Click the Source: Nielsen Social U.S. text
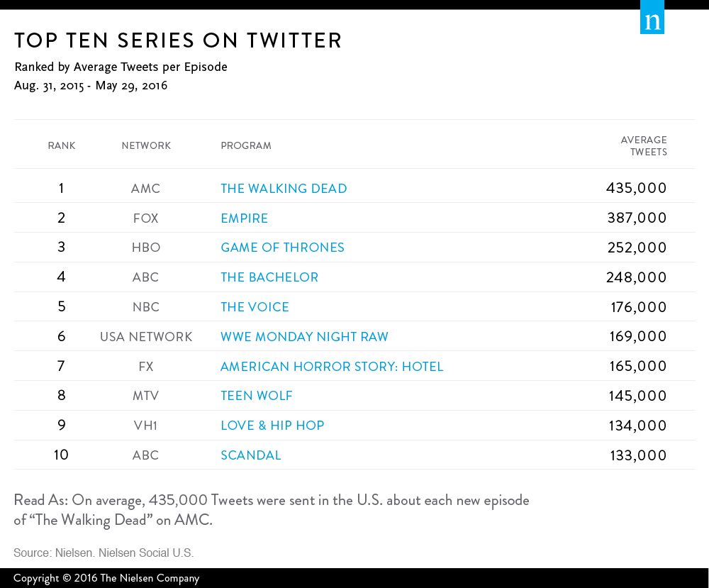709x588 pixels. (104, 553)
